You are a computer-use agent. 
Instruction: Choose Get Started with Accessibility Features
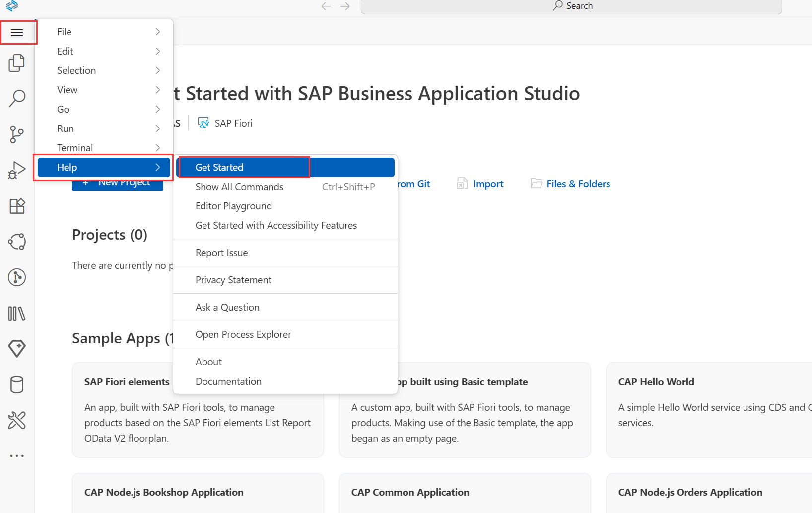click(x=285, y=225)
